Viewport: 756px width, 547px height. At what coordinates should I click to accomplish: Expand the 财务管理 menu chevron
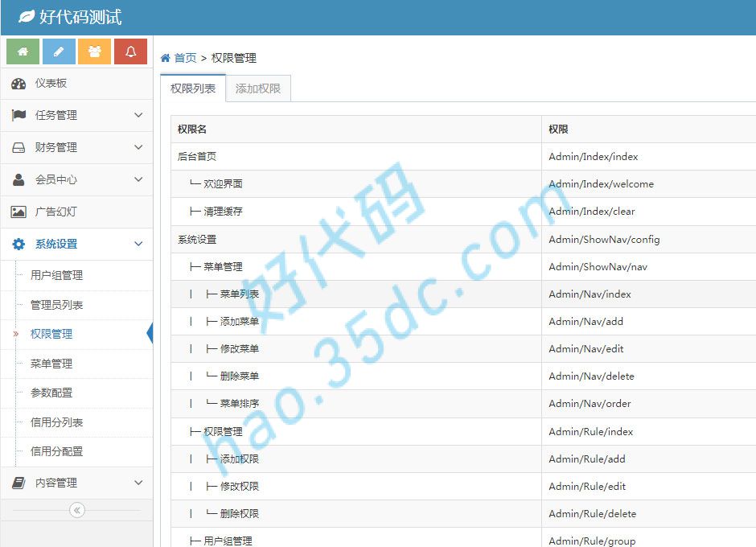138,147
